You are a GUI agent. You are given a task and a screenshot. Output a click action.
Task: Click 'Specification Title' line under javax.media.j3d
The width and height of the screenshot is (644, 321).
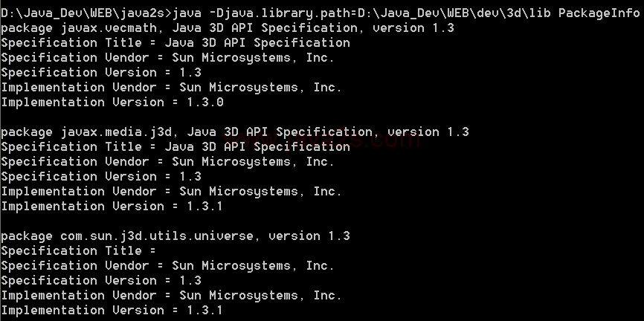tap(176, 147)
